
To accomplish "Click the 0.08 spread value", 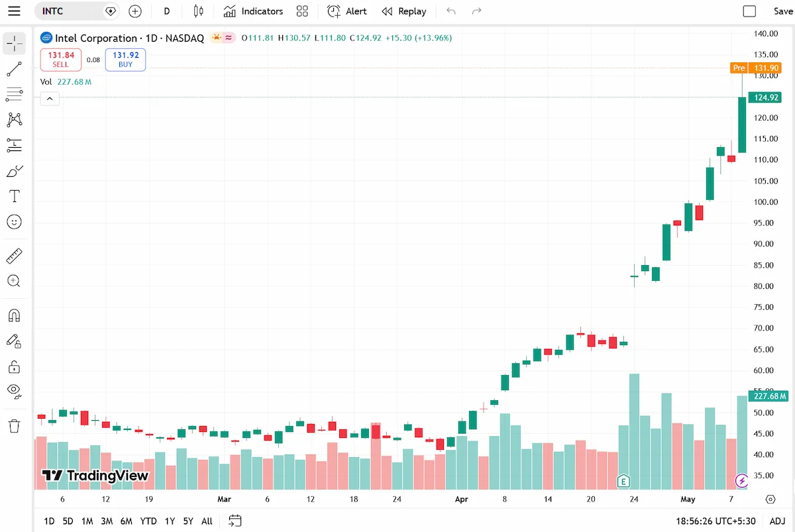I will click(93, 60).
